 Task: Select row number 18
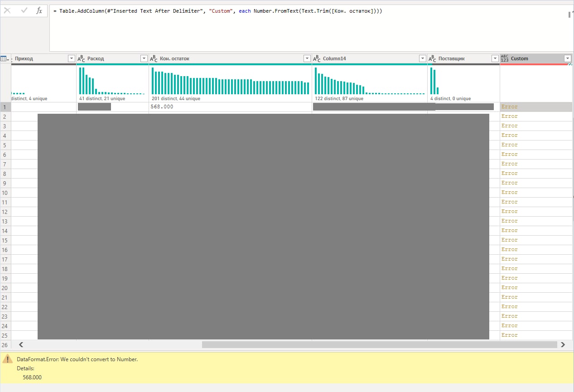(5, 269)
